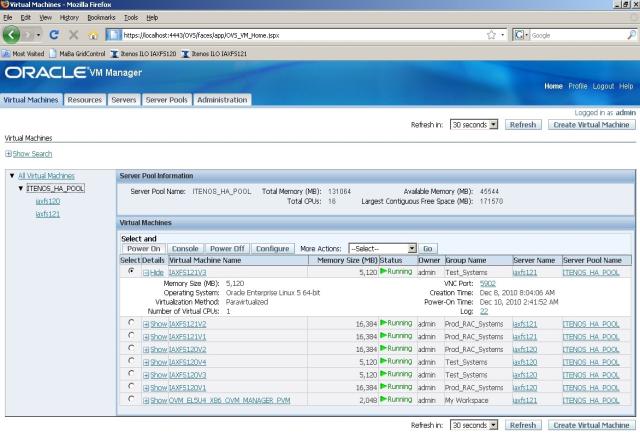The height and width of the screenshot is (440, 640).
Task: Select iaxfs120 in the server tree
Action: (x=48, y=201)
